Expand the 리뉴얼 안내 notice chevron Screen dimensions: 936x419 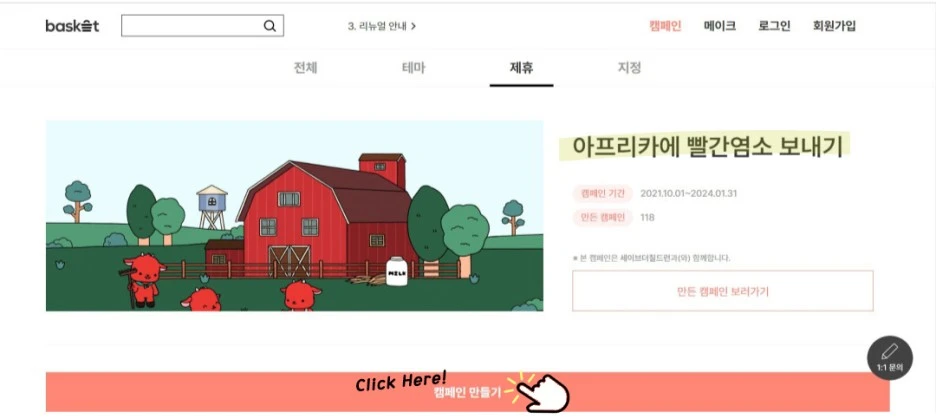(414, 26)
